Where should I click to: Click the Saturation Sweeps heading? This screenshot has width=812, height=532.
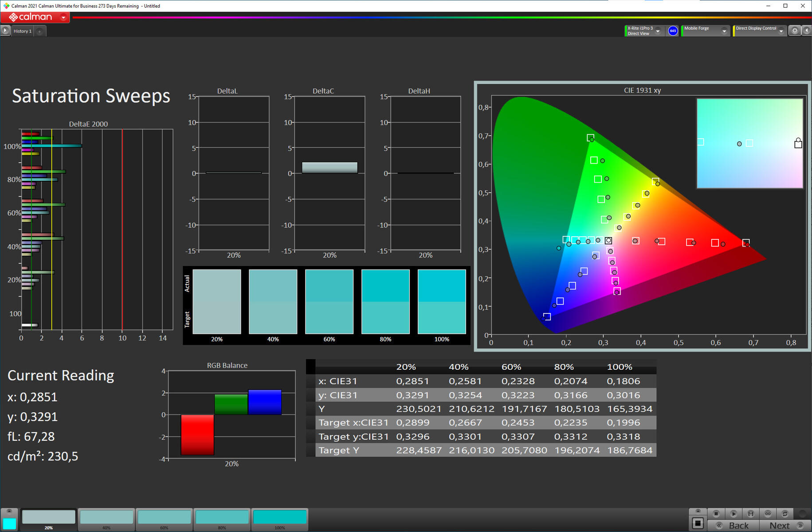[91, 96]
